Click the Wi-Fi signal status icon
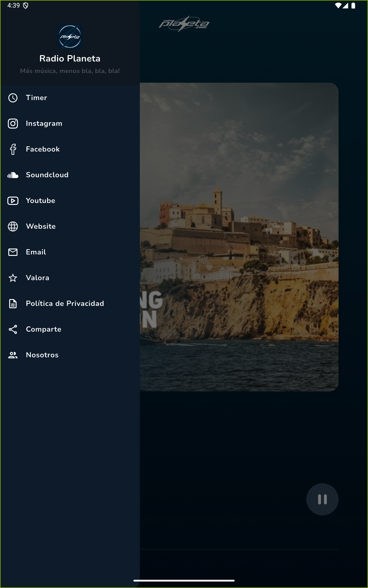This screenshot has height=588, width=368. 338,5
